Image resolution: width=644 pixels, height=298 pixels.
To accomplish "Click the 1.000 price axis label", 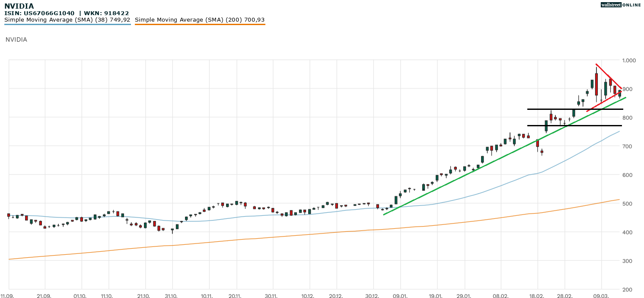I will tap(628, 60).
